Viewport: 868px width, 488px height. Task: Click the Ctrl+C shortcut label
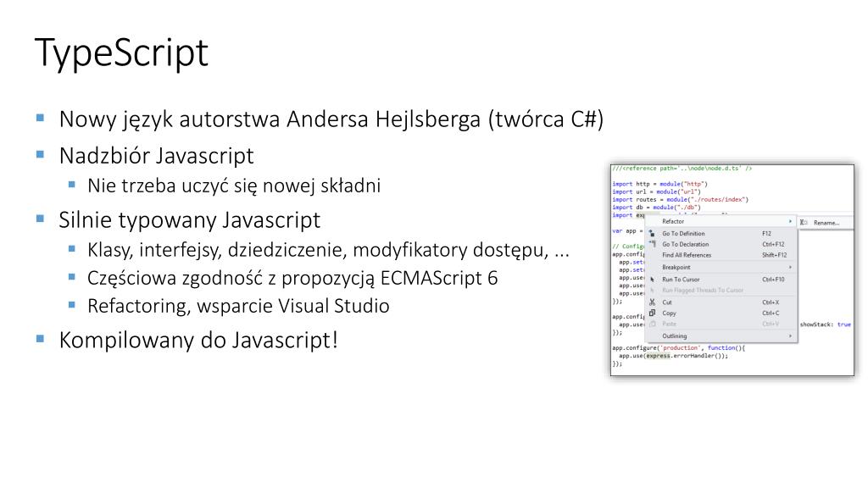click(x=771, y=313)
